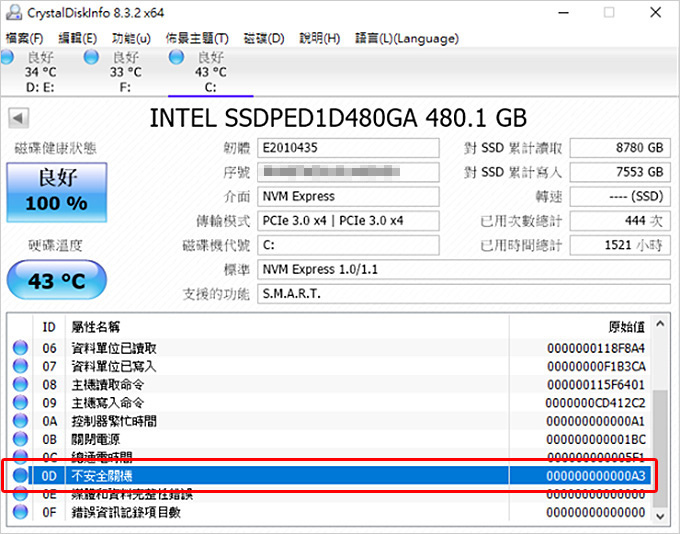Click the 43 °C temperature button
Image resolution: width=680 pixels, height=534 pixels.
pyautogui.click(x=57, y=280)
